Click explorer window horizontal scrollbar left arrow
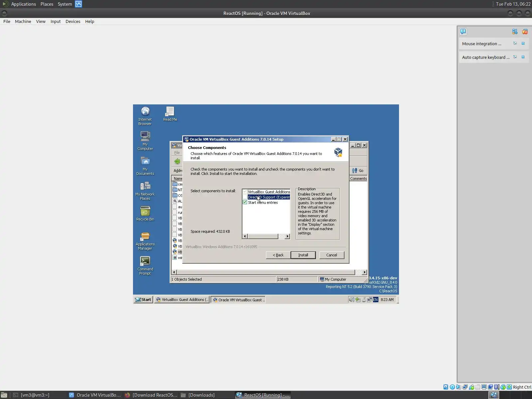 174,272
